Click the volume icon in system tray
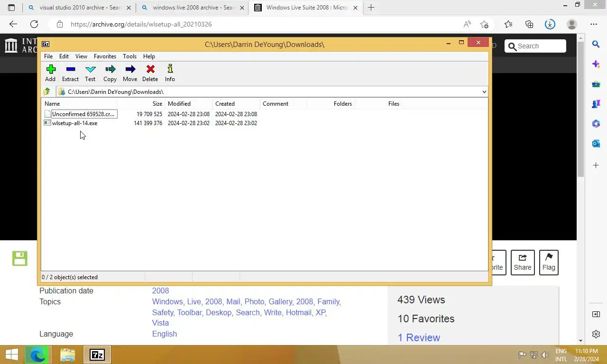Viewport: 607px width, 364px height. [x=545, y=355]
